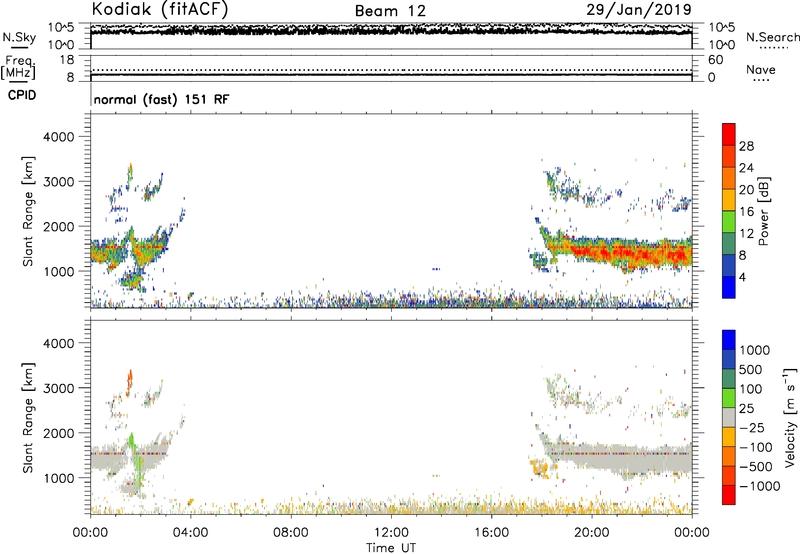Click the orange negative-velocity patch near 18:00 in velocity panel

click(x=539, y=466)
